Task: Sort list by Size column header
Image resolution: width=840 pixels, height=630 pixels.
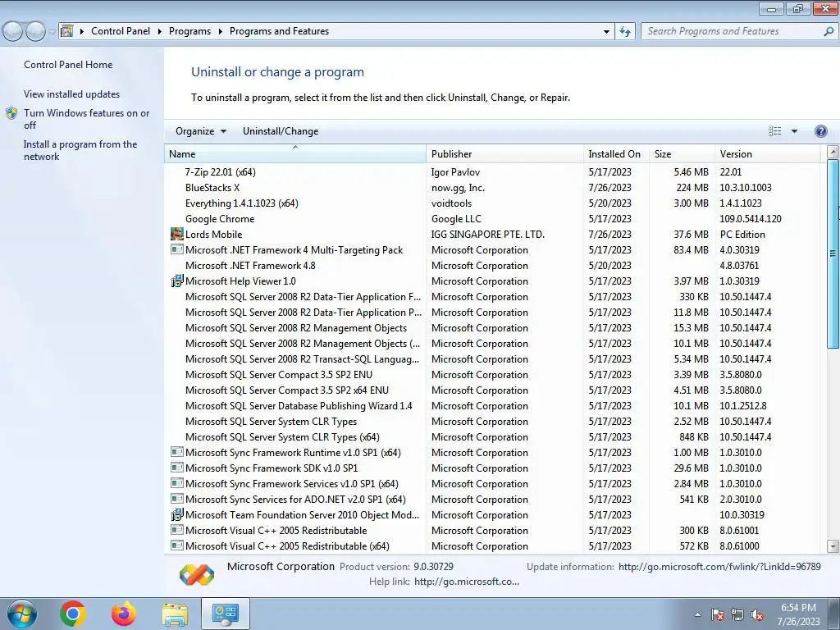Action: pyautogui.click(x=682, y=153)
